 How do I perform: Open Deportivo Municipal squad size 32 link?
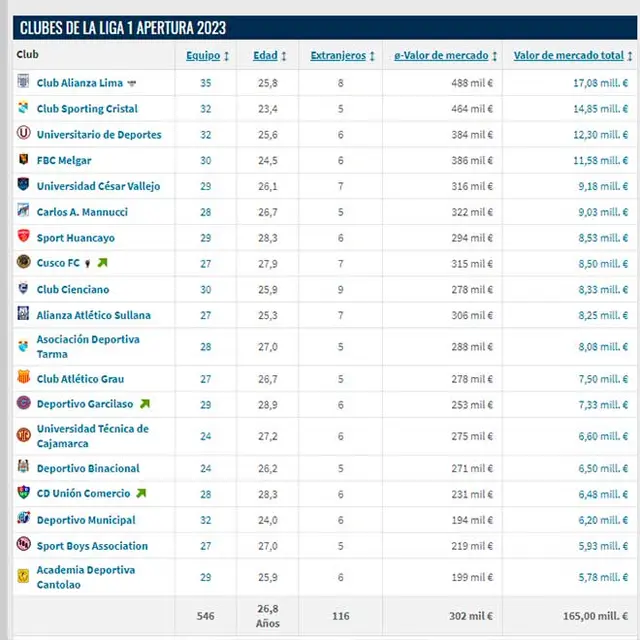tap(205, 520)
